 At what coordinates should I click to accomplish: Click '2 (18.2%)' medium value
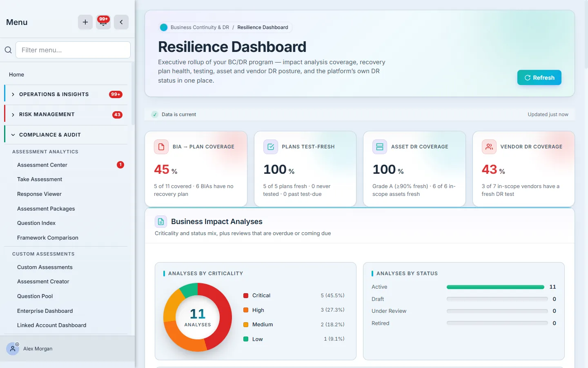click(332, 324)
